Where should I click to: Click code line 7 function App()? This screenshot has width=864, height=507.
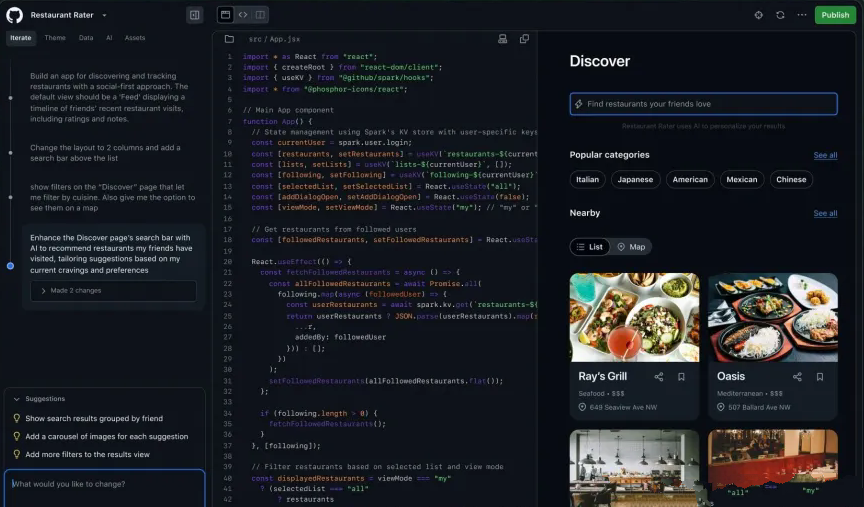[278, 121]
